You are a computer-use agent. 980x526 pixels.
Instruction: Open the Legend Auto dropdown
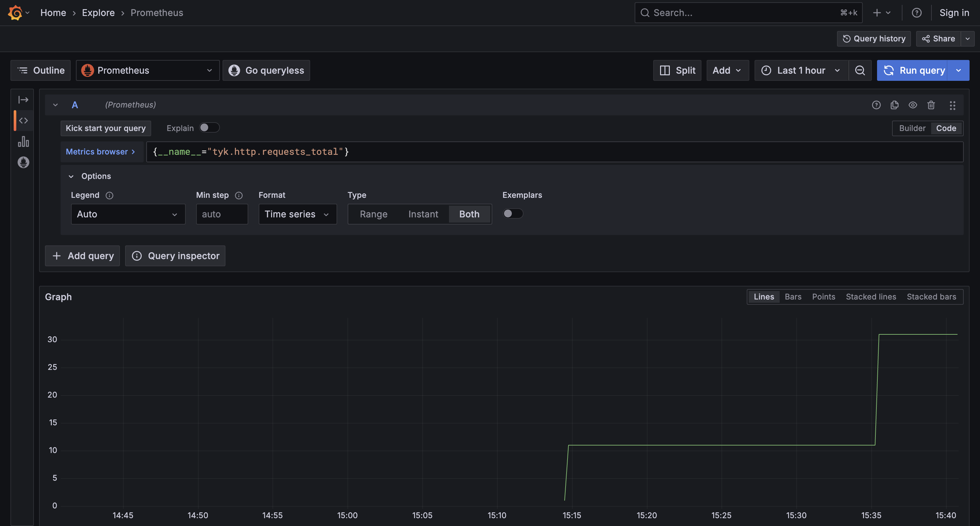128,214
